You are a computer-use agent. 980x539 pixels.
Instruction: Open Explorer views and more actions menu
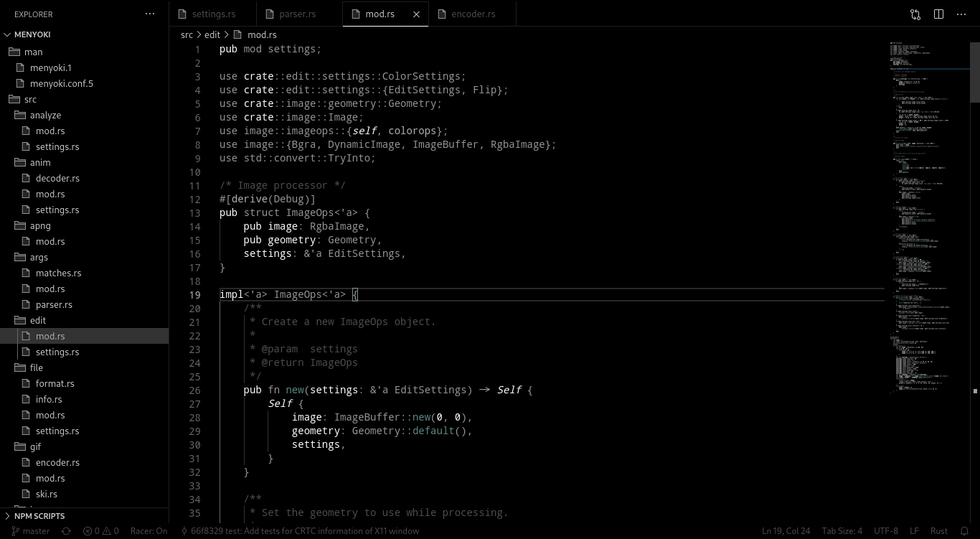(149, 14)
